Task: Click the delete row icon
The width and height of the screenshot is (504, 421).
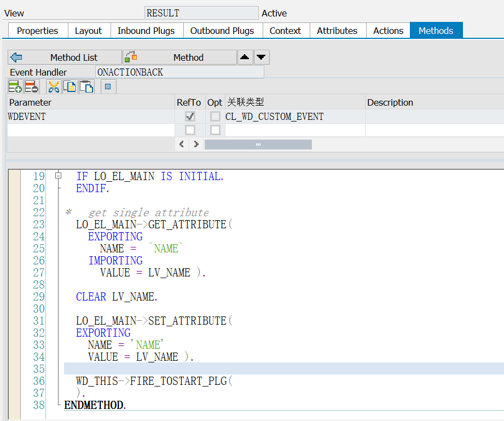Action: pyautogui.click(x=32, y=86)
